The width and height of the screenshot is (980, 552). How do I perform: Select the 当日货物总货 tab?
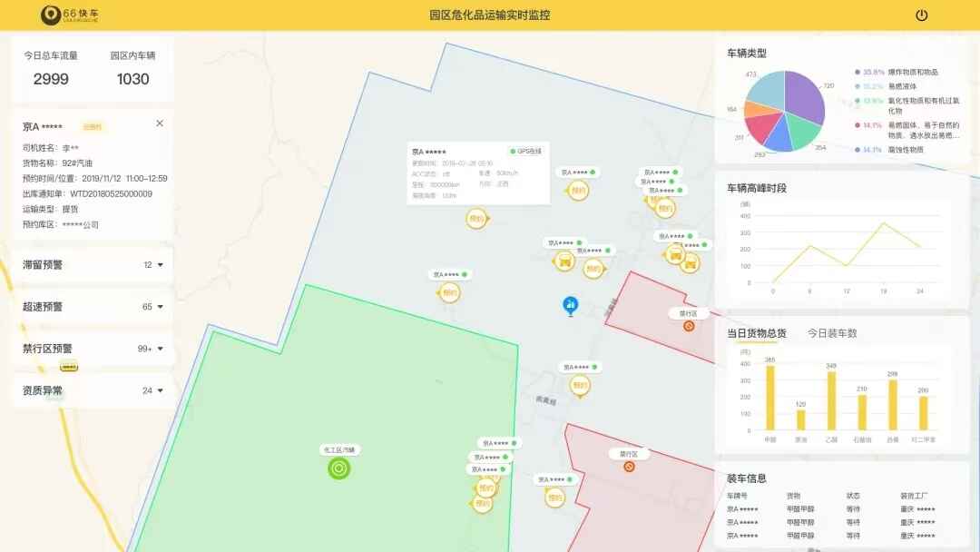tap(756, 333)
